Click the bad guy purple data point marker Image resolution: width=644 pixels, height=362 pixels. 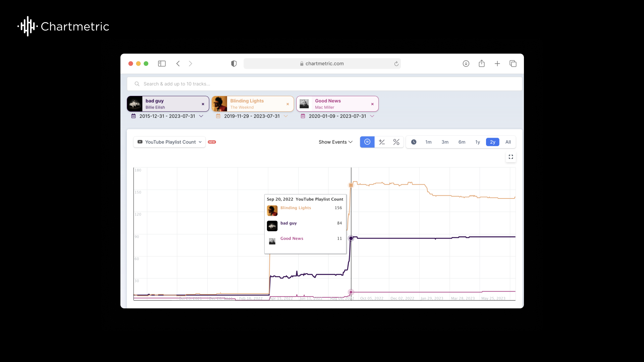(351, 238)
